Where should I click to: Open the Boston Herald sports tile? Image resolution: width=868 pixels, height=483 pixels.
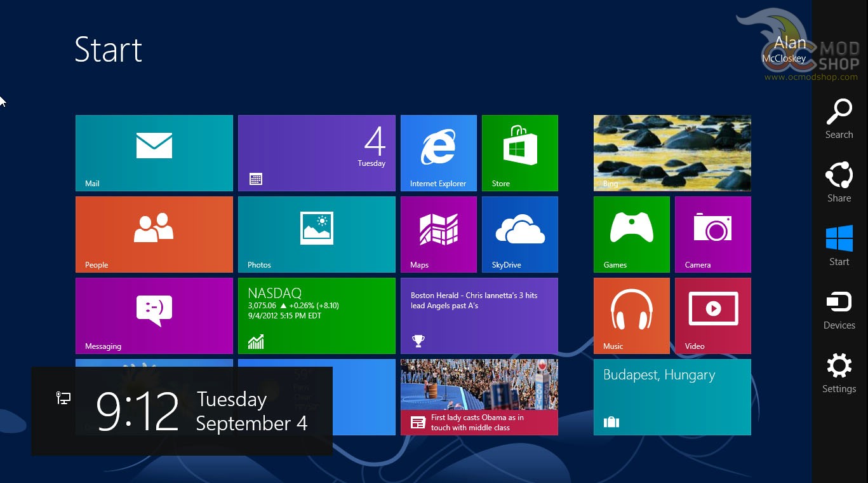click(x=479, y=316)
